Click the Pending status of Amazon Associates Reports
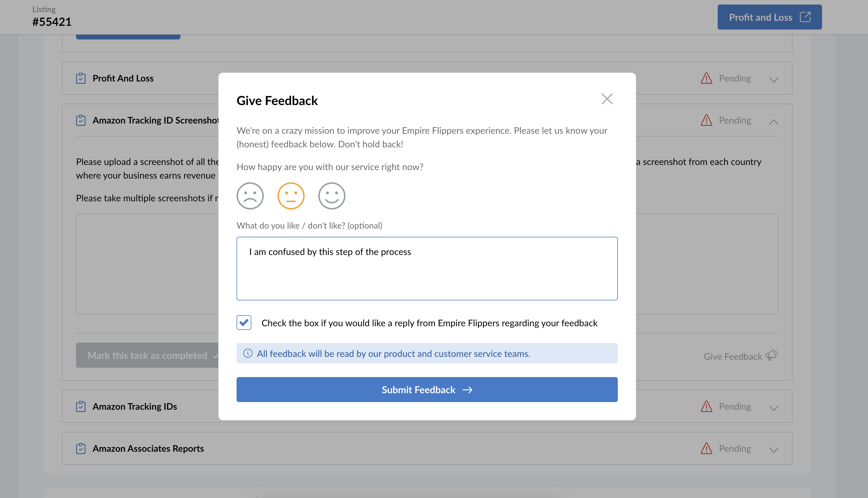The height and width of the screenshot is (498, 868). click(735, 448)
